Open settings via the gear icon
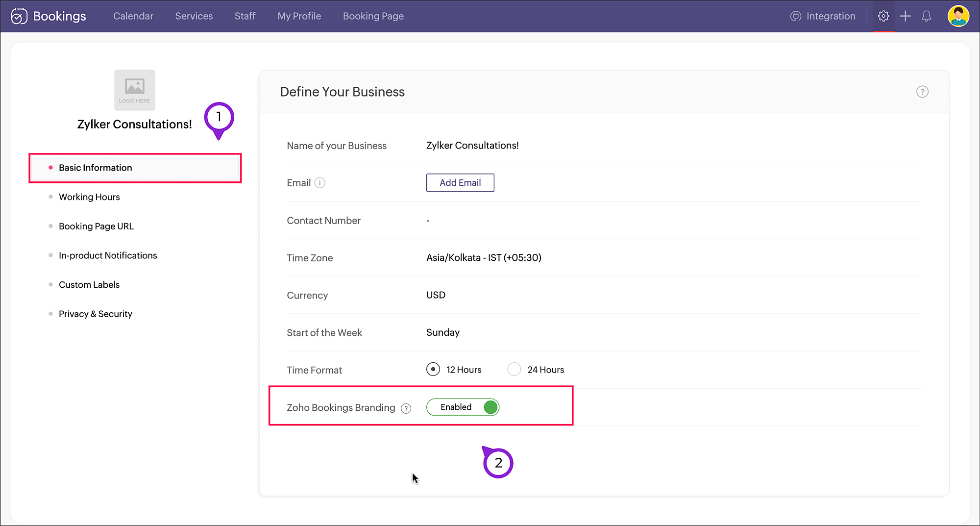This screenshot has width=980, height=526. tap(883, 16)
